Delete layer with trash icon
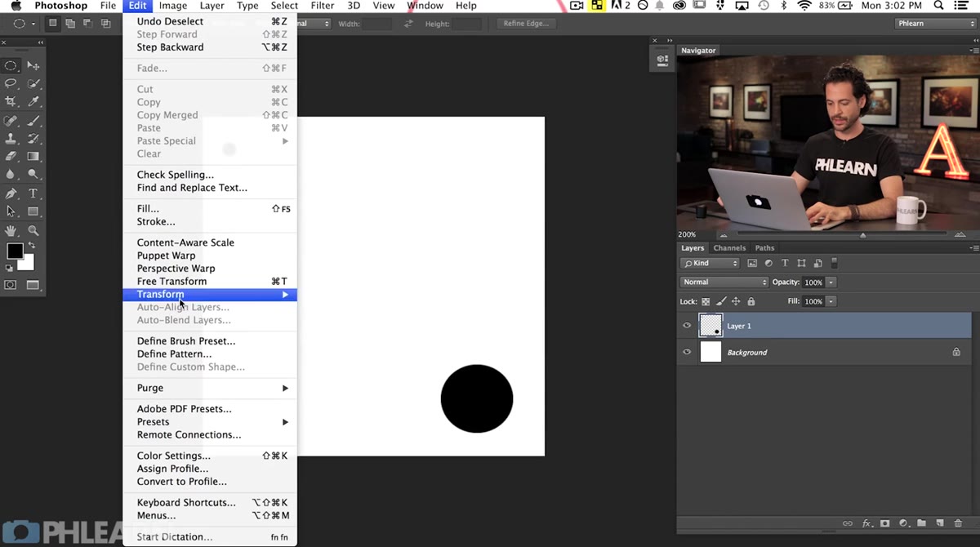The height and width of the screenshot is (547, 980). 957,523
